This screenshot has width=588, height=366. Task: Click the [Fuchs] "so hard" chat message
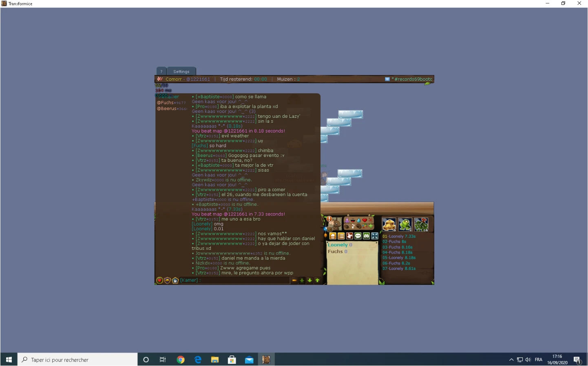209,146
